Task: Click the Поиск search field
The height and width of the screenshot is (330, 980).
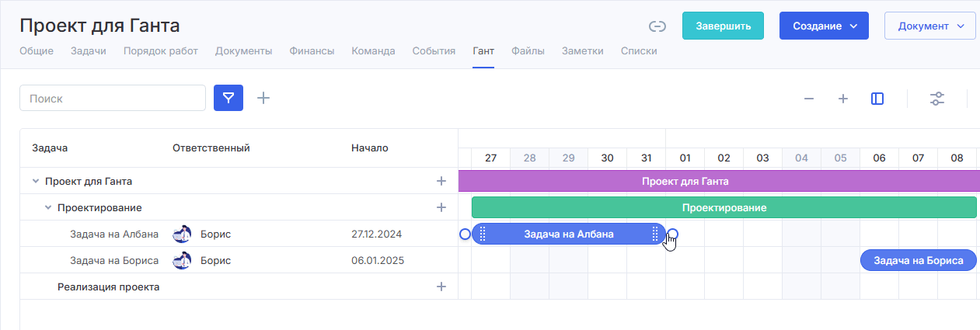Action: tap(113, 99)
